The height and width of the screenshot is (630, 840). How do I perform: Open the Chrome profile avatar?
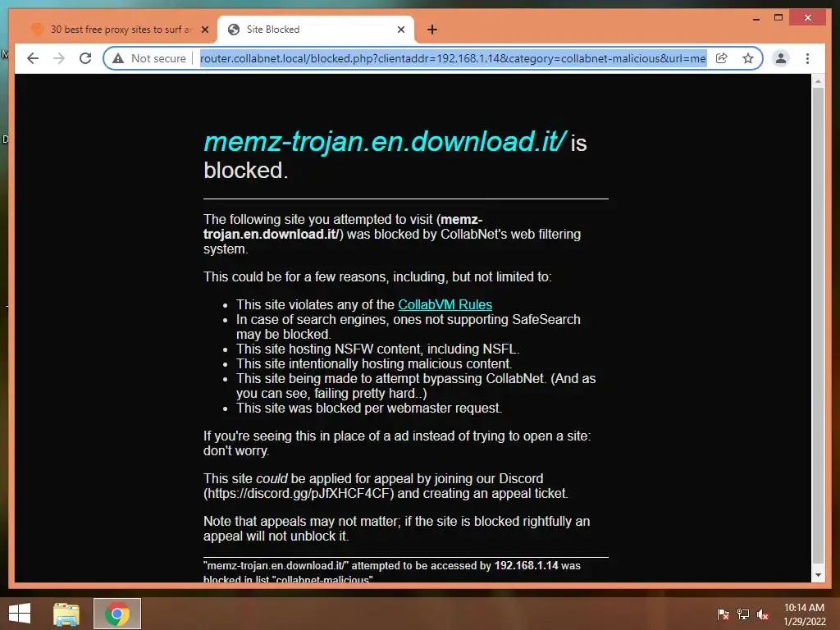[x=781, y=58]
